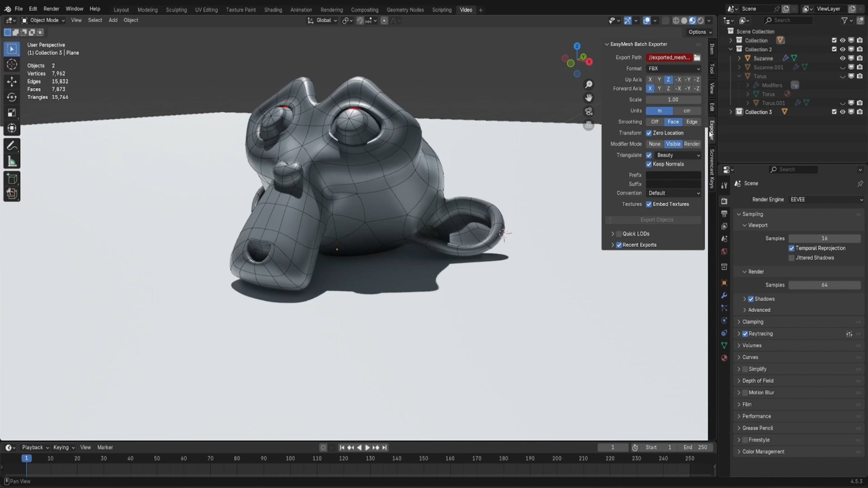Click the Export Objects button
The height and width of the screenshot is (488, 868).
click(x=656, y=220)
